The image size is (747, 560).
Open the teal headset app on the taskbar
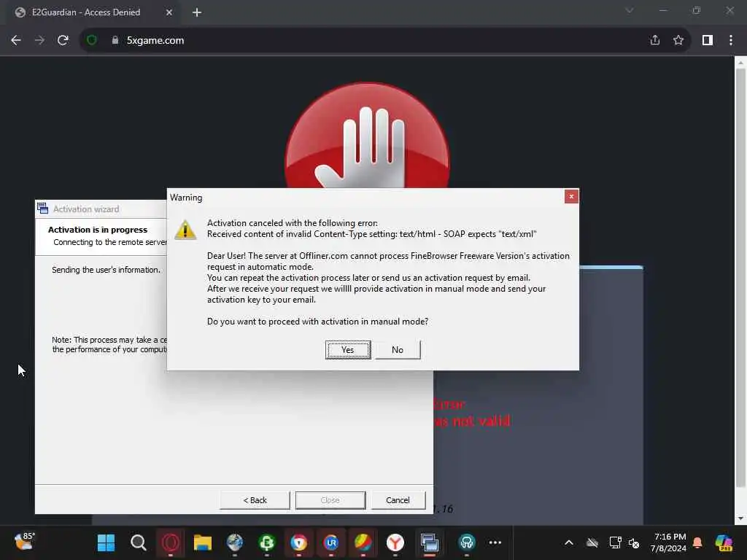click(x=466, y=542)
